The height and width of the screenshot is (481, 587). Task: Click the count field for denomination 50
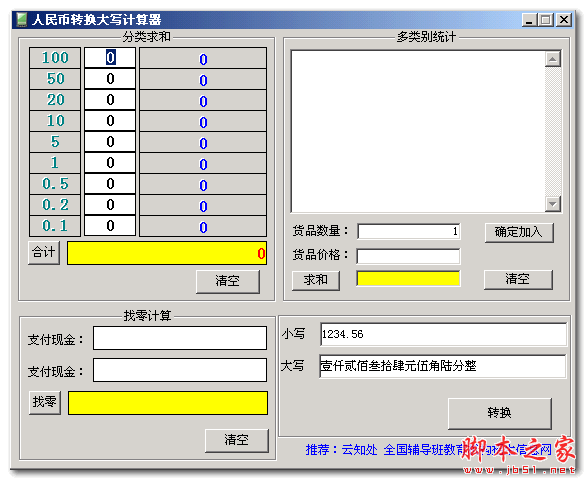pyautogui.click(x=110, y=79)
